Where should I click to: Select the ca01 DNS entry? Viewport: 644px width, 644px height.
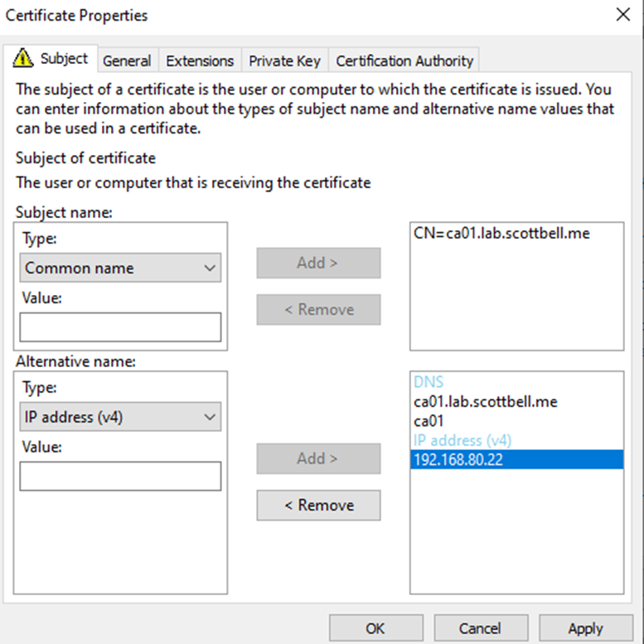tap(429, 421)
